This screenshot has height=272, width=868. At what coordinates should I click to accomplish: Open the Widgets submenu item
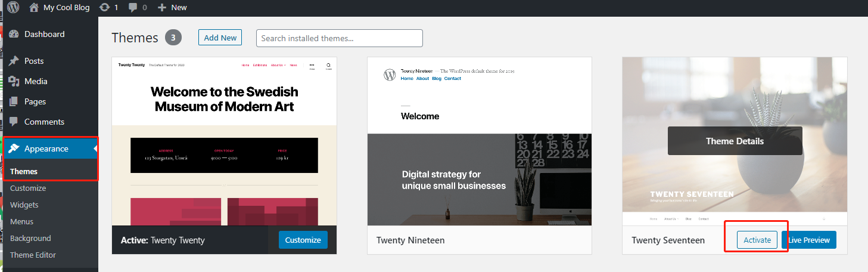tap(24, 205)
